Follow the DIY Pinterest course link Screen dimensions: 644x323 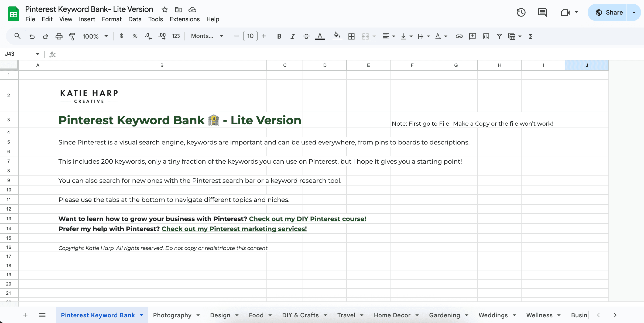307,219
